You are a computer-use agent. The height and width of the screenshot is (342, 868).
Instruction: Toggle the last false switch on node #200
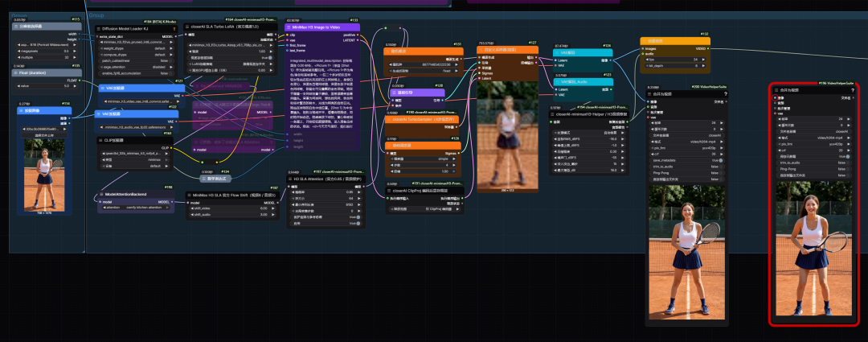coord(686,179)
